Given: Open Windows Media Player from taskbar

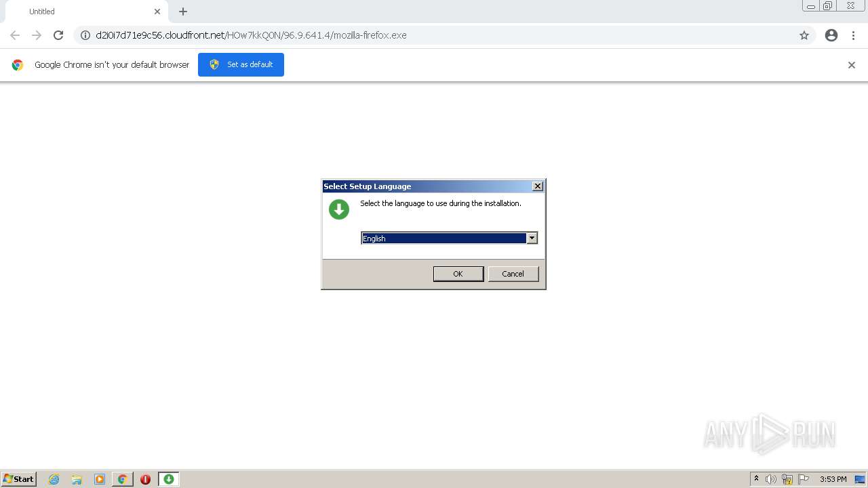Looking at the screenshot, I should [100, 479].
